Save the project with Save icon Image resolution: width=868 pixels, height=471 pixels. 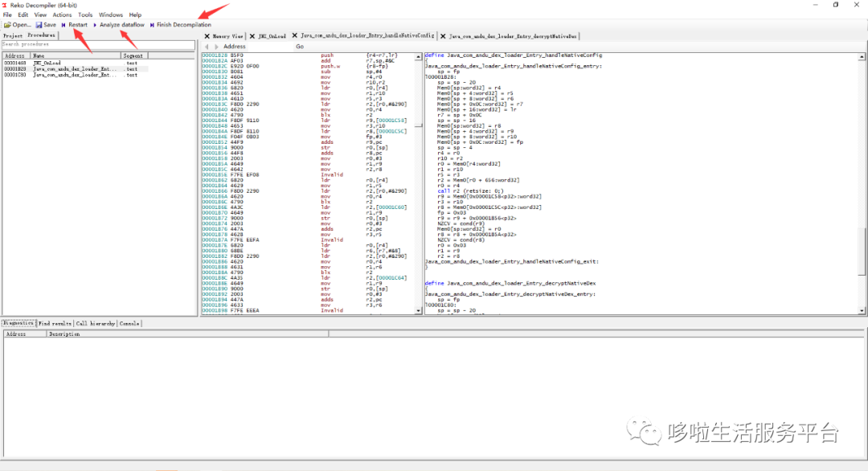pos(46,25)
